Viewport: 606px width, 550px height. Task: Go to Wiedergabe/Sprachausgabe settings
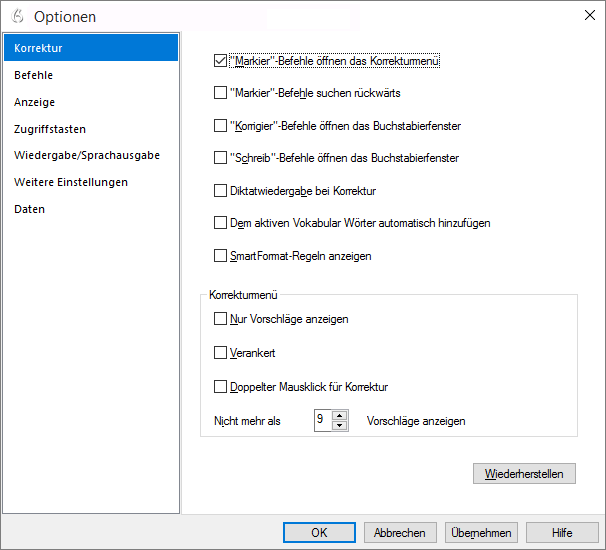pos(91,155)
